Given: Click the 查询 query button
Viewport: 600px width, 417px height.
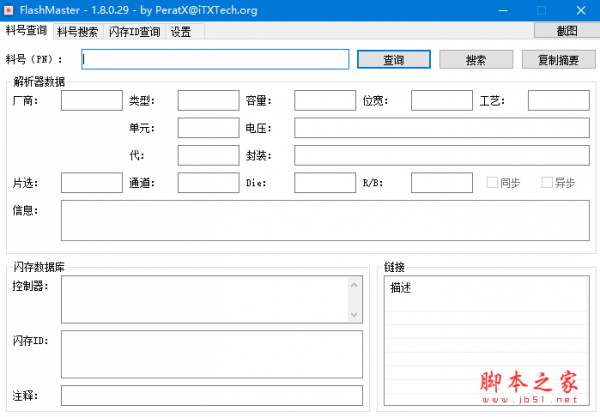Looking at the screenshot, I should pyautogui.click(x=394, y=60).
